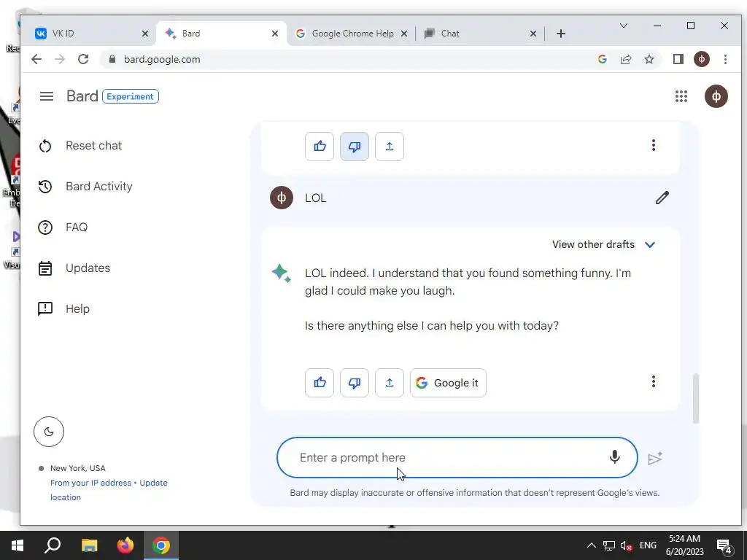Open Help in the sidebar
The image size is (747, 560).
click(x=64, y=309)
